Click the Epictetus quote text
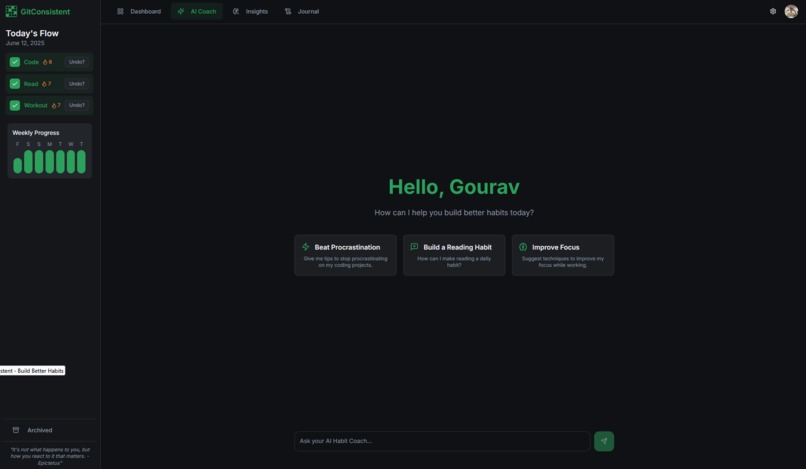Screen dimensions: 806x469 pos(50,456)
